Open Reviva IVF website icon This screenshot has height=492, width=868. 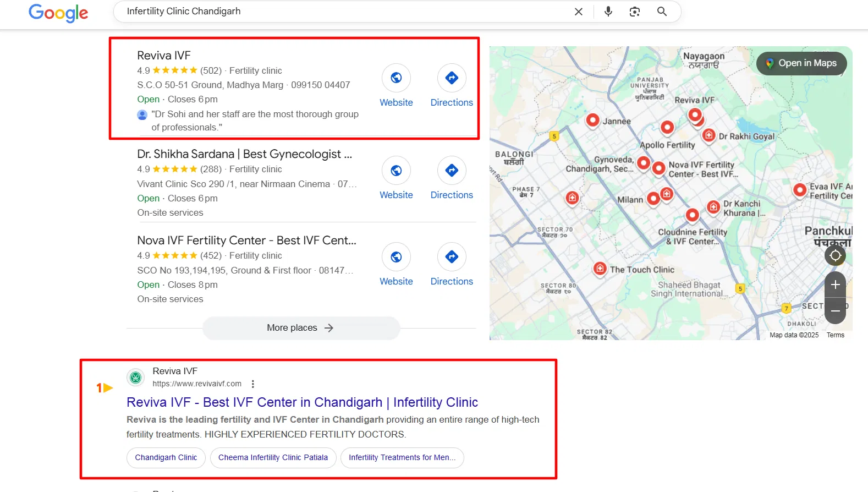(396, 78)
